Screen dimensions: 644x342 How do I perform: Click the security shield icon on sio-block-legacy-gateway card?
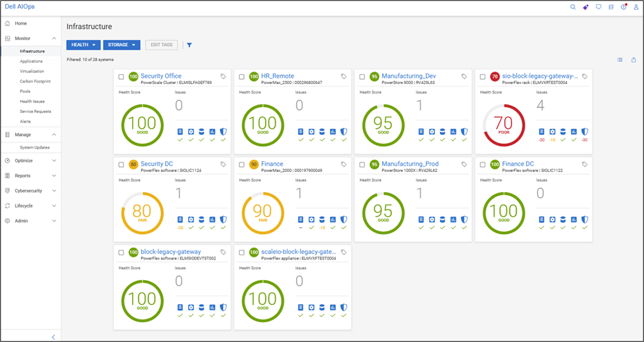584,131
